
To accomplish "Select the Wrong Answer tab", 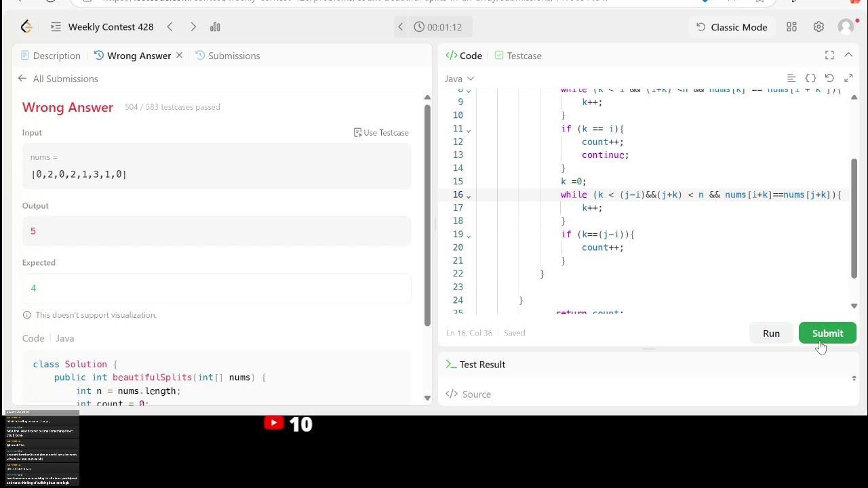I will [x=132, y=56].
